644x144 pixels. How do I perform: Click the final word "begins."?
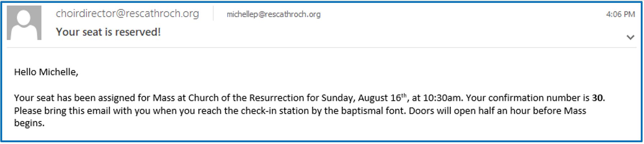pos(29,123)
